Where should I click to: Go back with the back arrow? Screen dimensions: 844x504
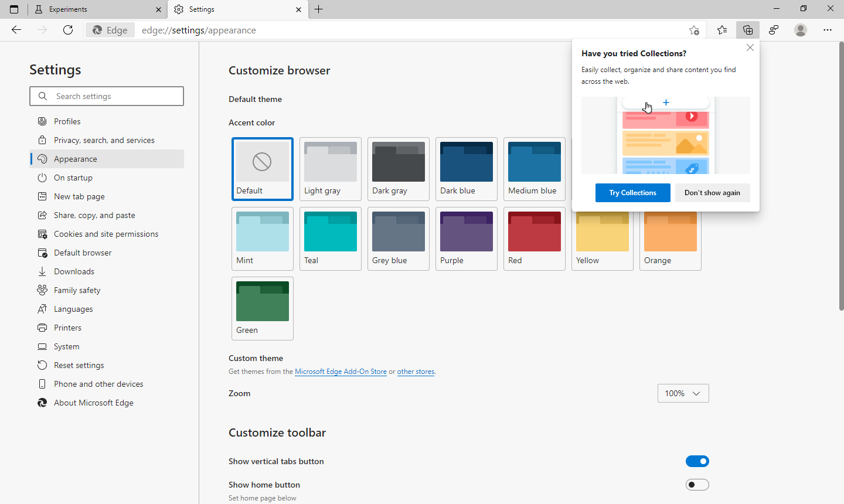16,30
